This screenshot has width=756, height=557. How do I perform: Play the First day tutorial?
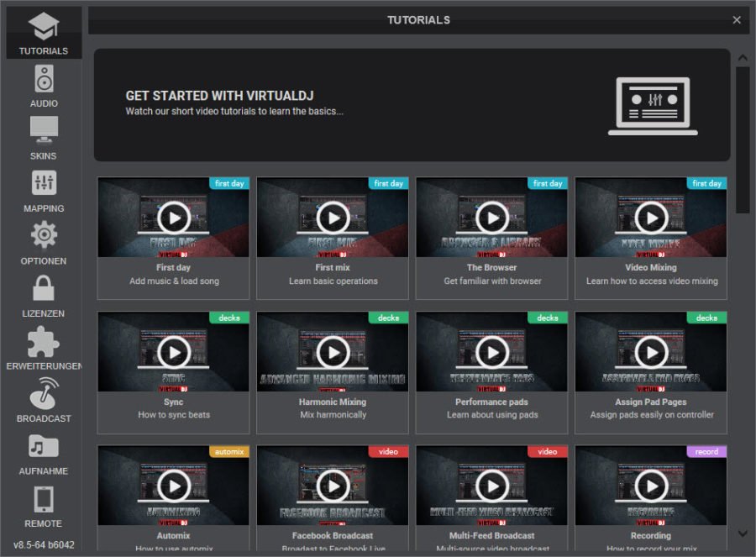(172, 217)
